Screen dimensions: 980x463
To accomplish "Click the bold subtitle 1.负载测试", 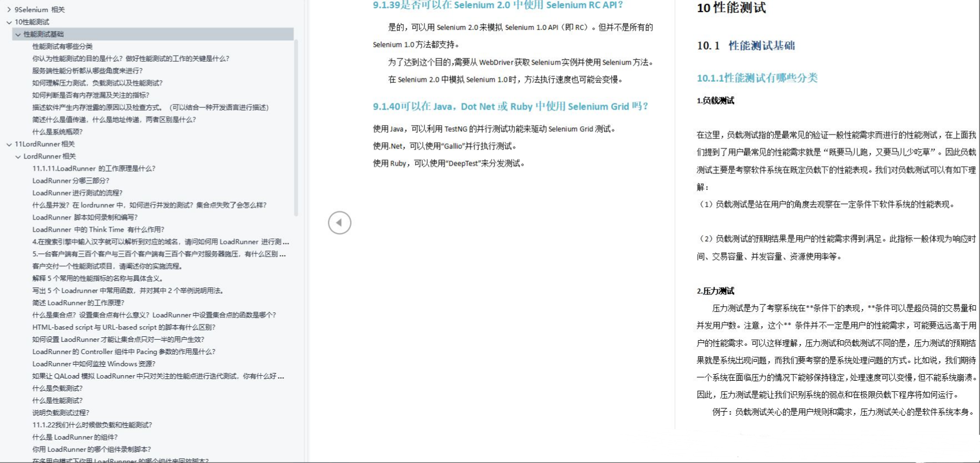I will pos(716,101).
